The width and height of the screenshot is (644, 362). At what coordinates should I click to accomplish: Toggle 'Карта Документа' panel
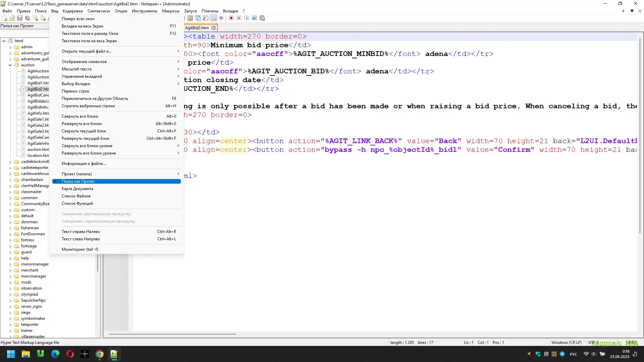tap(116, 189)
